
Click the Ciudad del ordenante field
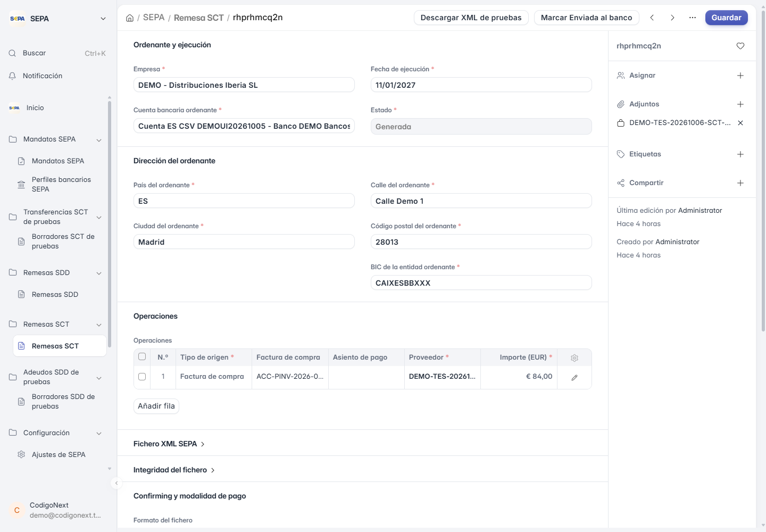(x=244, y=242)
